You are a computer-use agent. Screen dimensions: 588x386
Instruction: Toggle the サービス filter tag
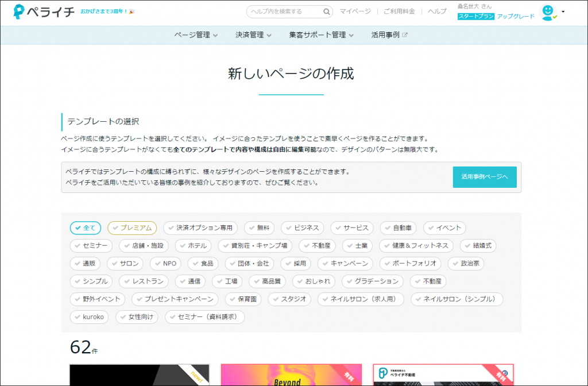pos(352,227)
